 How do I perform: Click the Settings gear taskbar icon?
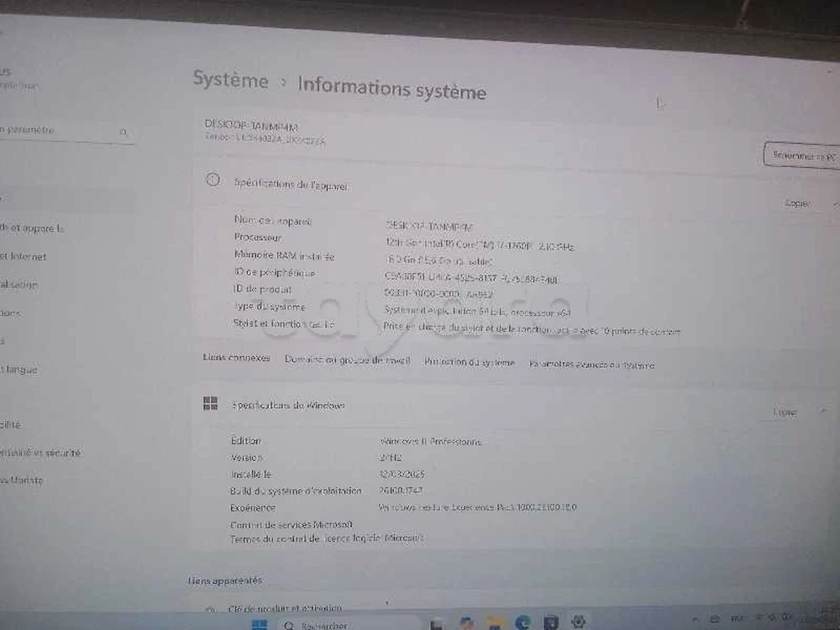pyautogui.click(x=578, y=622)
